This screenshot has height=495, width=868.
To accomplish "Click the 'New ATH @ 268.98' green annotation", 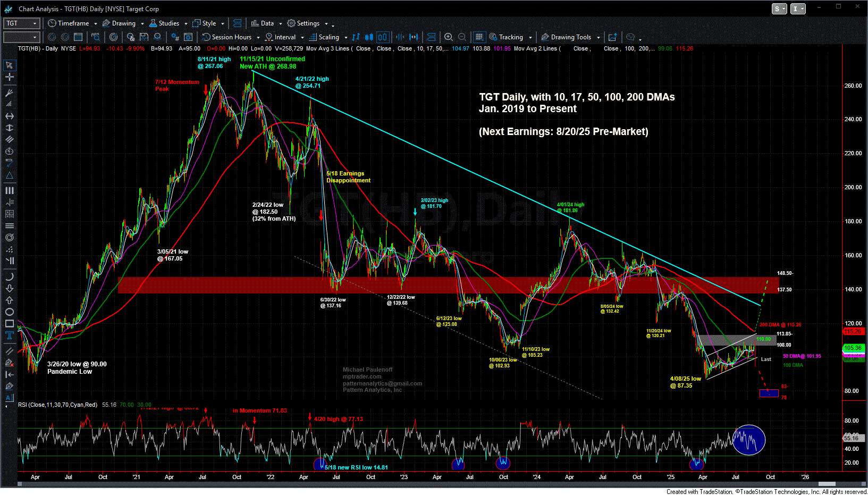I will 268,66.
